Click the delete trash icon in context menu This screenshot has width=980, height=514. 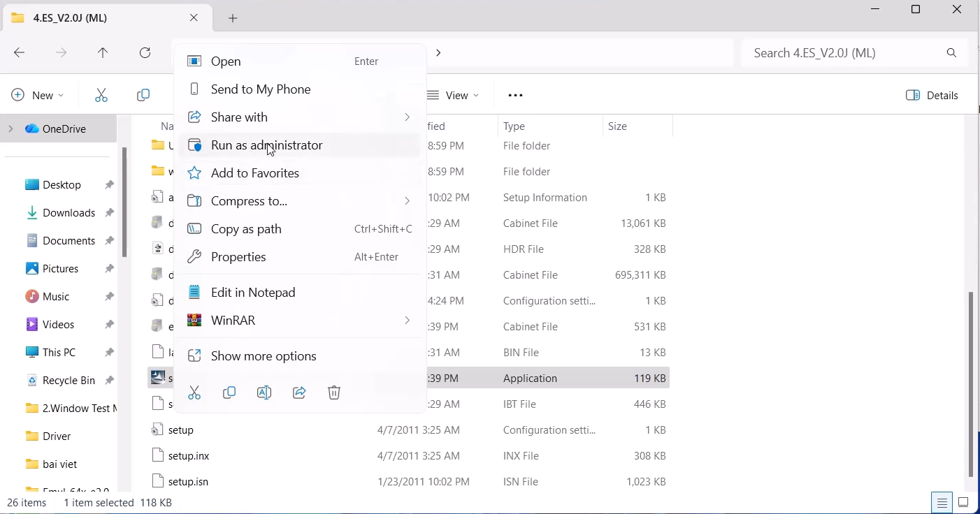(334, 393)
